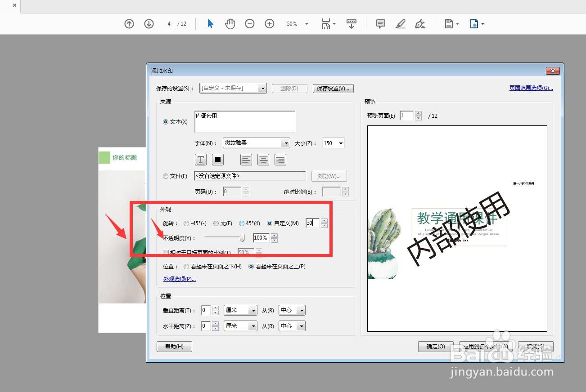The width and height of the screenshot is (586, 392).
Task: Choose 自定义(M) rotation option
Action: (270, 223)
